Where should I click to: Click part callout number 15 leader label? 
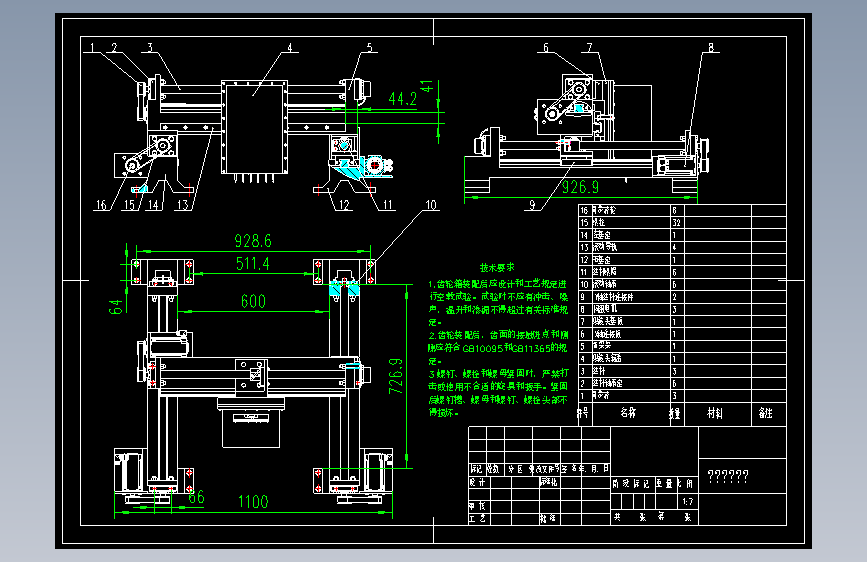(x=129, y=205)
